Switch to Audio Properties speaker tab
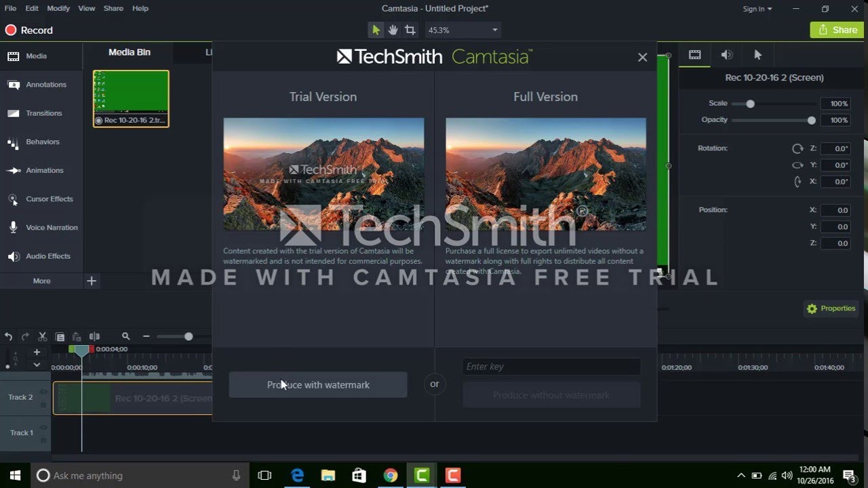The height and width of the screenshot is (488, 868). point(726,55)
